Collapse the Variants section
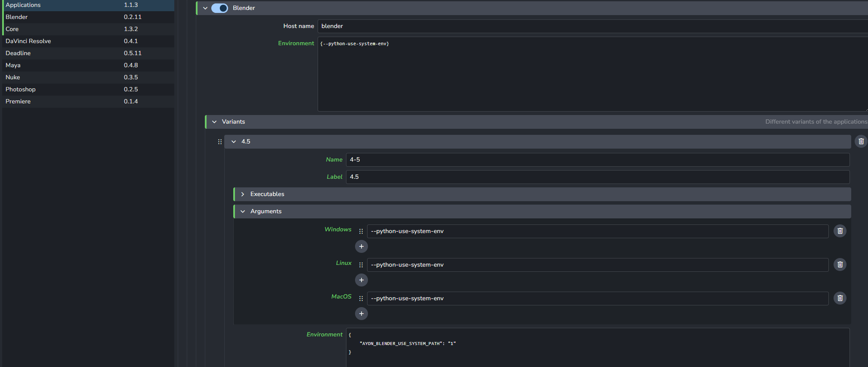868x367 pixels. (214, 122)
